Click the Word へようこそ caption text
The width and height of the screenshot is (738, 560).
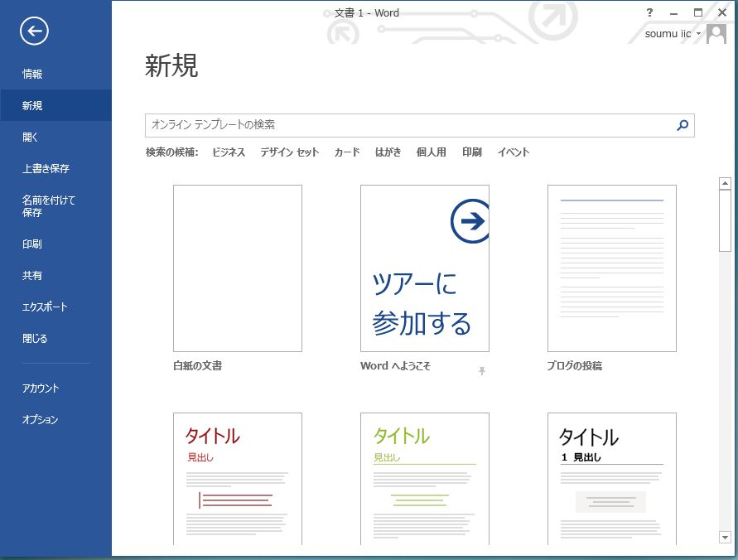pyautogui.click(x=395, y=365)
